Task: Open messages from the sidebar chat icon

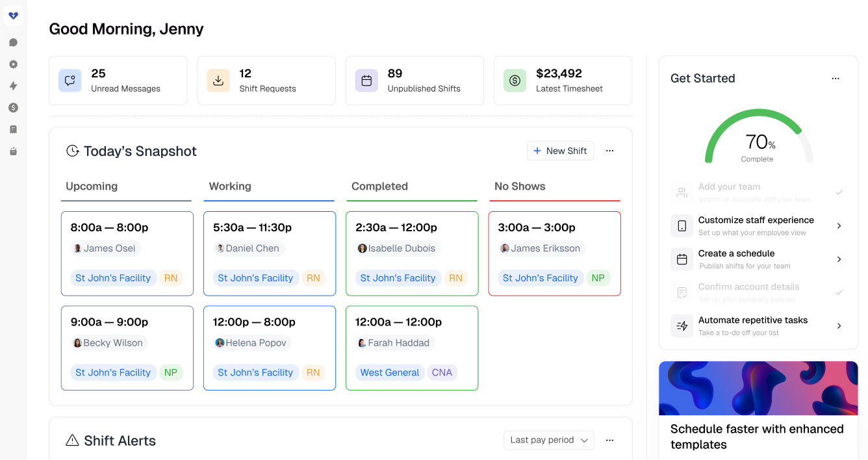Action: click(13, 43)
